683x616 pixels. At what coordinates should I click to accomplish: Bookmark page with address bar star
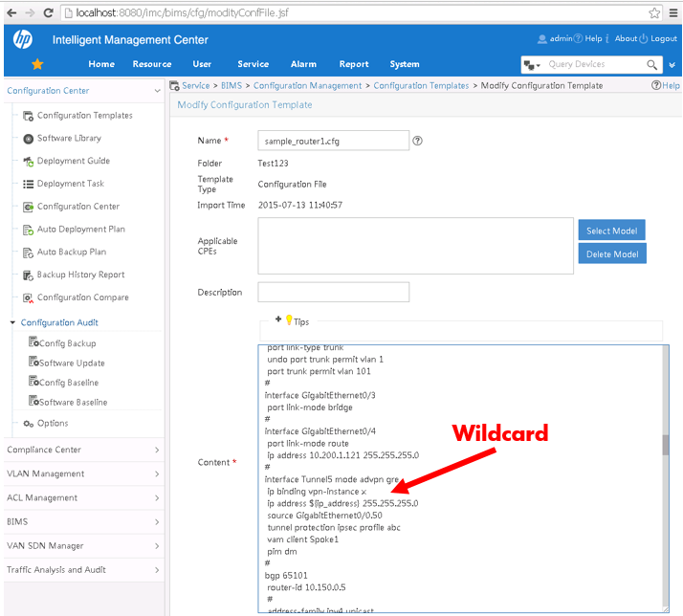pyautogui.click(x=653, y=13)
